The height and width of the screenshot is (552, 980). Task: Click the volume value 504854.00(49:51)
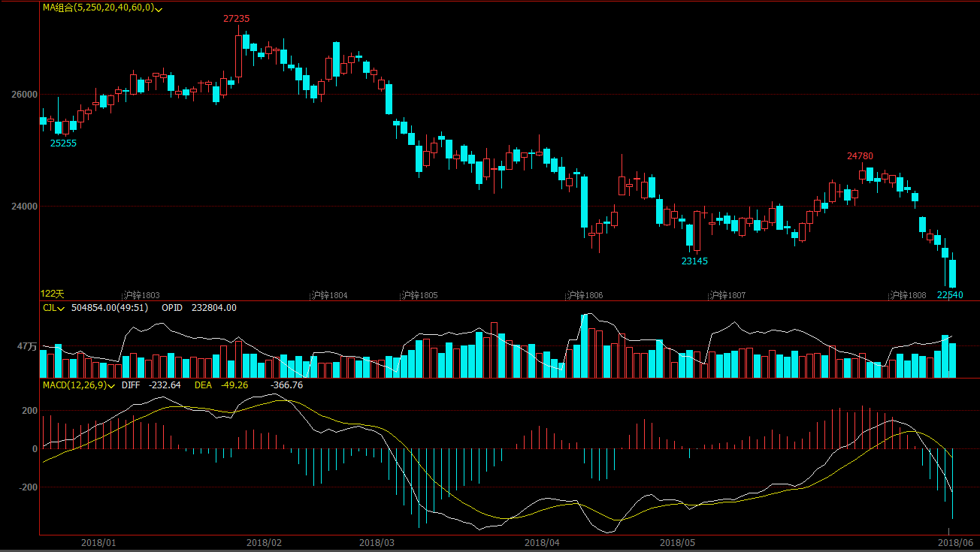[110, 308]
